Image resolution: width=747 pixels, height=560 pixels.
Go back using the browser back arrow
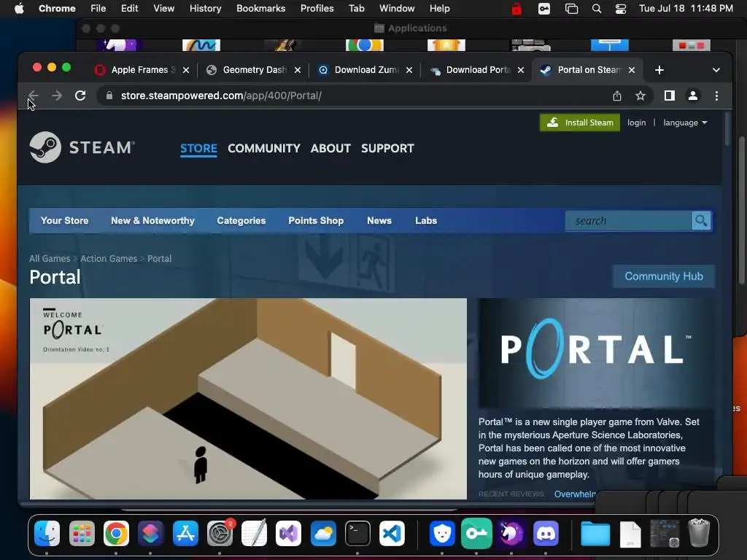click(33, 96)
